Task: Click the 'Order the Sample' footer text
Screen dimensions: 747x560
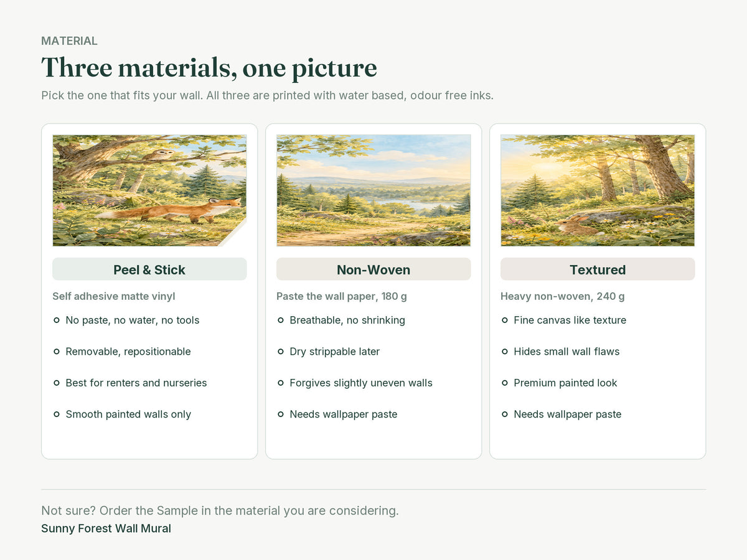Action: click(x=149, y=511)
